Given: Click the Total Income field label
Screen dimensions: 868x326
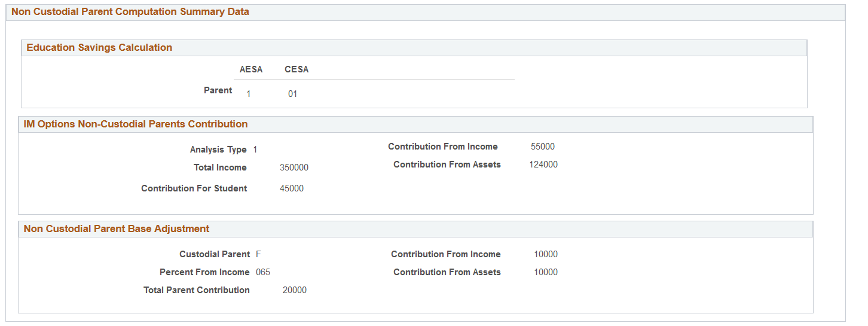Looking at the screenshot, I should pyautogui.click(x=220, y=167).
